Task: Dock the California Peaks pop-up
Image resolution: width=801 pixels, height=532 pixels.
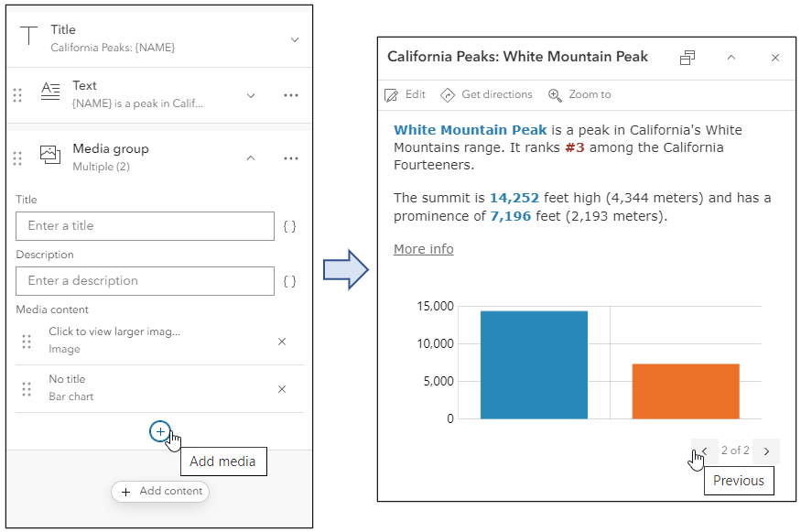Action: [687, 58]
